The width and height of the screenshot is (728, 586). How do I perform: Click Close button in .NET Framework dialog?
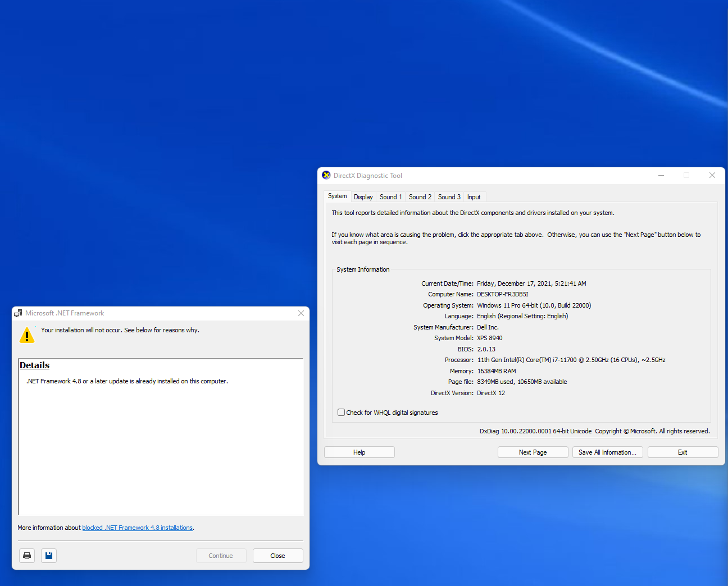(277, 556)
